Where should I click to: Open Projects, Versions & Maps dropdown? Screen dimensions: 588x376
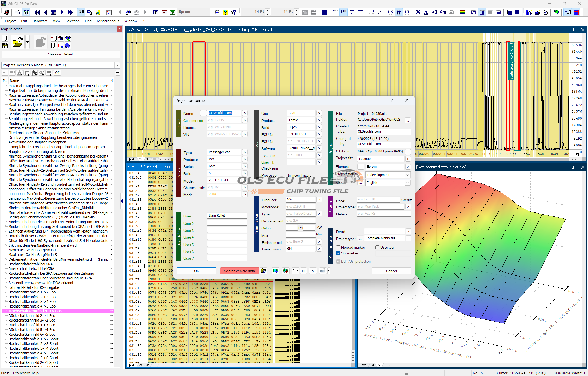(x=117, y=65)
